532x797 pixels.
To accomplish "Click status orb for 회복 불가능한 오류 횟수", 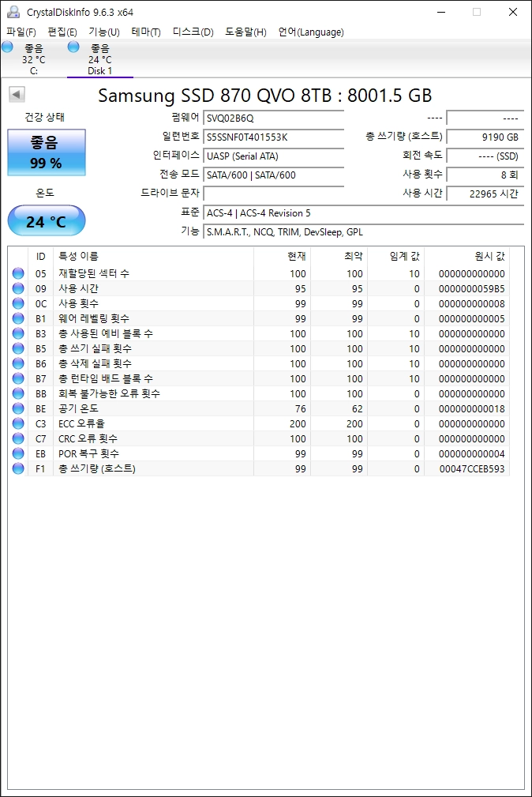I will (x=18, y=393).
